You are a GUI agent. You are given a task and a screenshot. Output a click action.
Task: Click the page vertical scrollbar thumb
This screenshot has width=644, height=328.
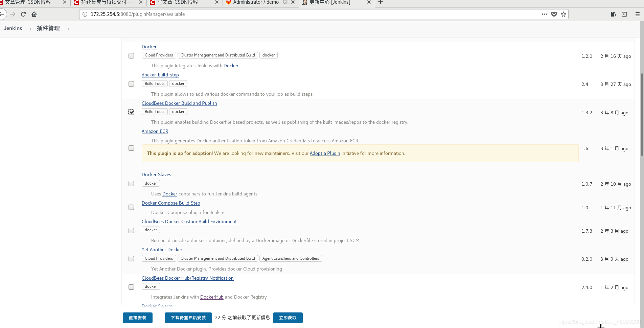click(642, 114)
